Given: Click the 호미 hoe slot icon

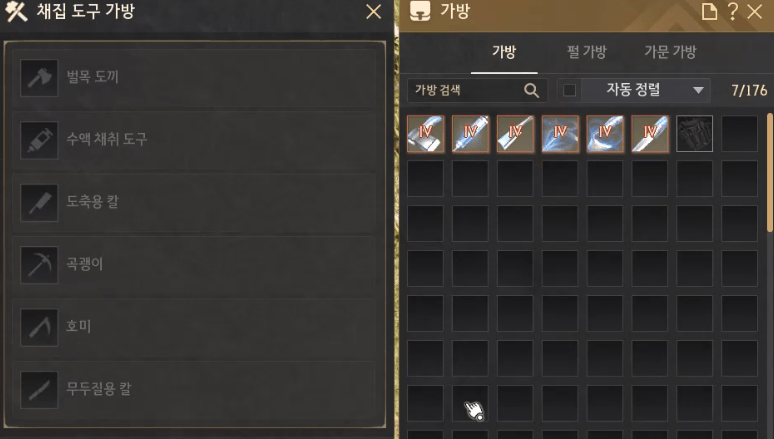Looking at the screenshot, I should [x=39, y=327].
